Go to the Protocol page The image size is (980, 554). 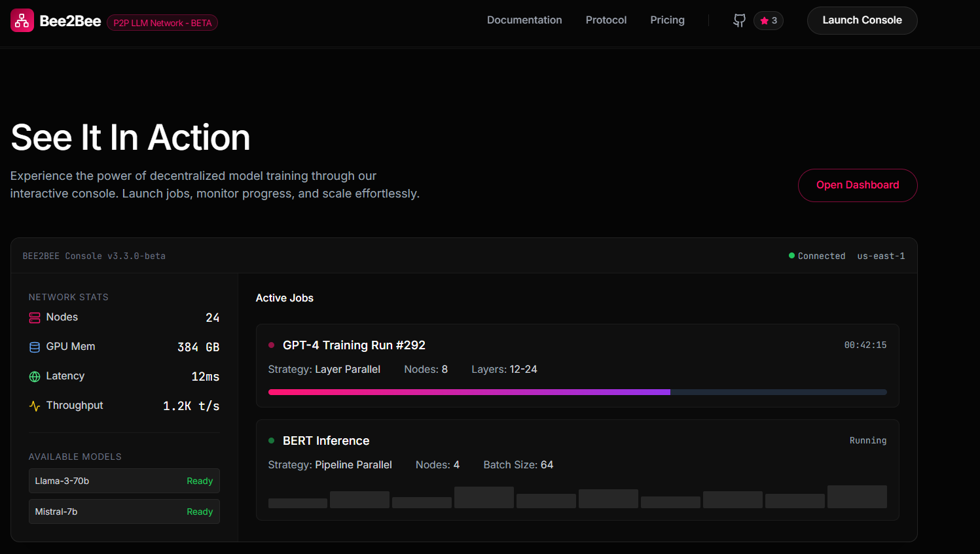click(606, 20)
